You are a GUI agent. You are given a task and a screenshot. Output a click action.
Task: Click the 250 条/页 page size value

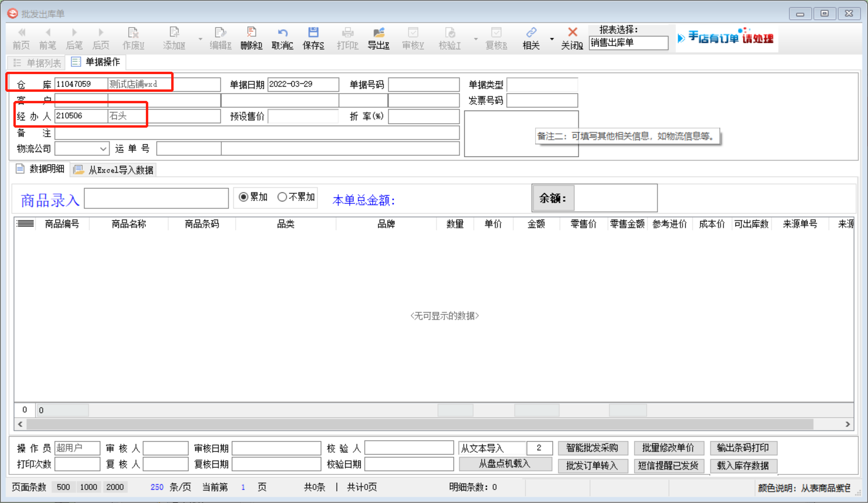pos(157,487)
